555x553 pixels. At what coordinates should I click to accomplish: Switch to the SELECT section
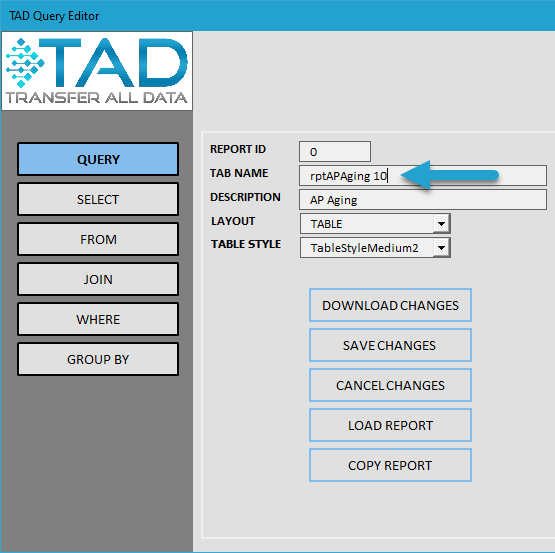pos(98,199)
